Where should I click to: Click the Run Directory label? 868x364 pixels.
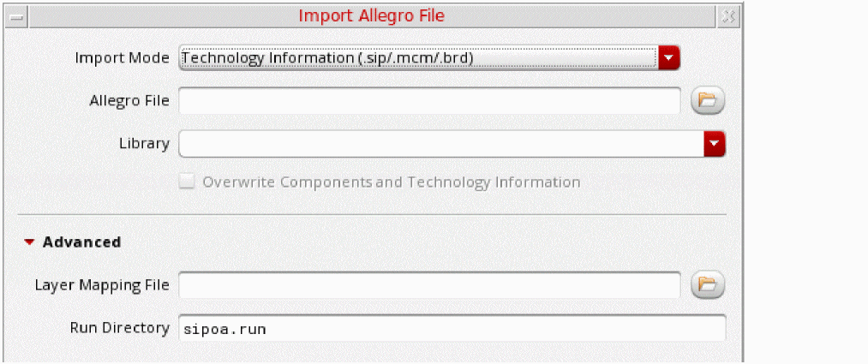(119, 328)
